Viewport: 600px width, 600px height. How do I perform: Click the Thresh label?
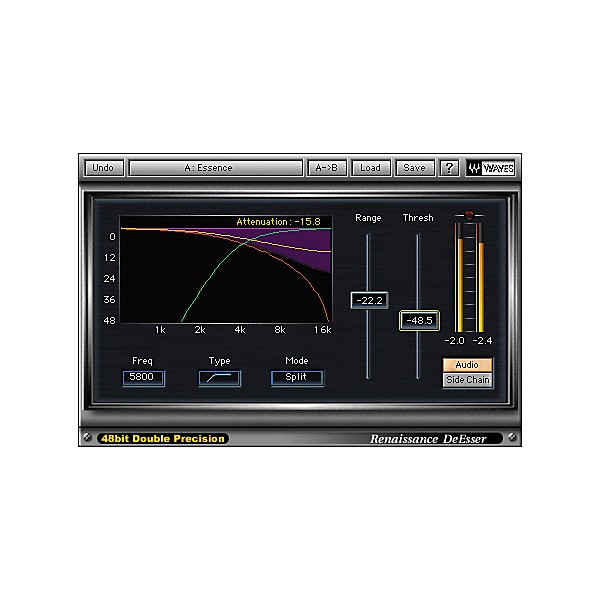[x=418, y=218]
